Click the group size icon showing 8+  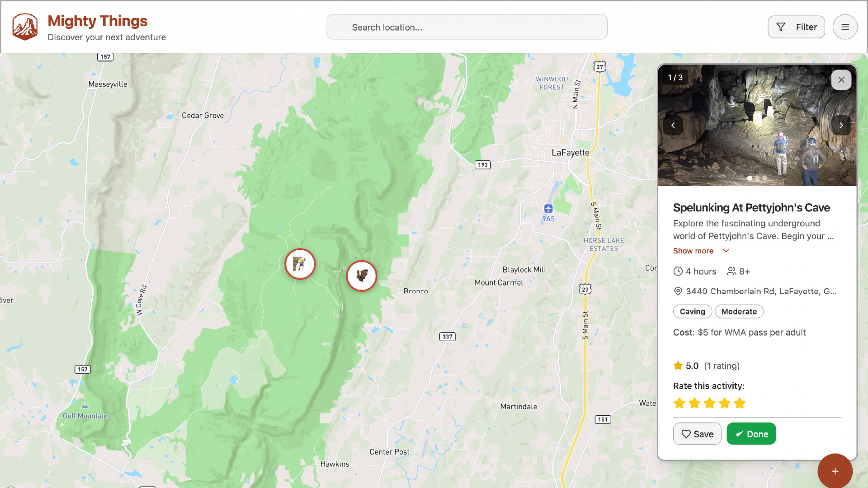click(x=731, y=271)
